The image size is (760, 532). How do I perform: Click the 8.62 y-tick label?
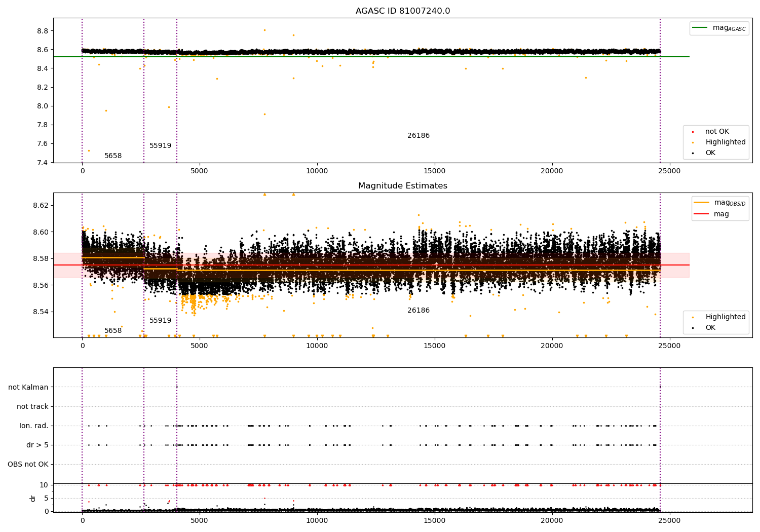pos(41,205)
